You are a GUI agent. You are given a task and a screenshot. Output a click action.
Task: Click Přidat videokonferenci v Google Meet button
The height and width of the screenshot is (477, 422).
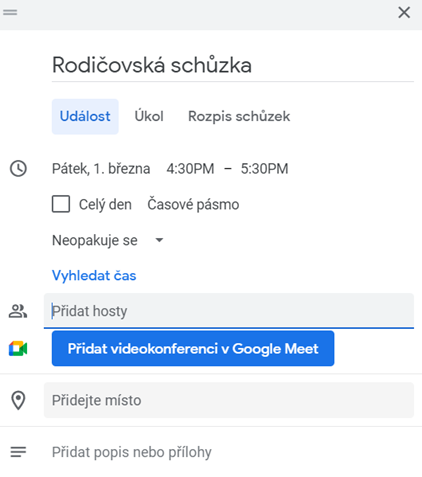coord(193,349)
